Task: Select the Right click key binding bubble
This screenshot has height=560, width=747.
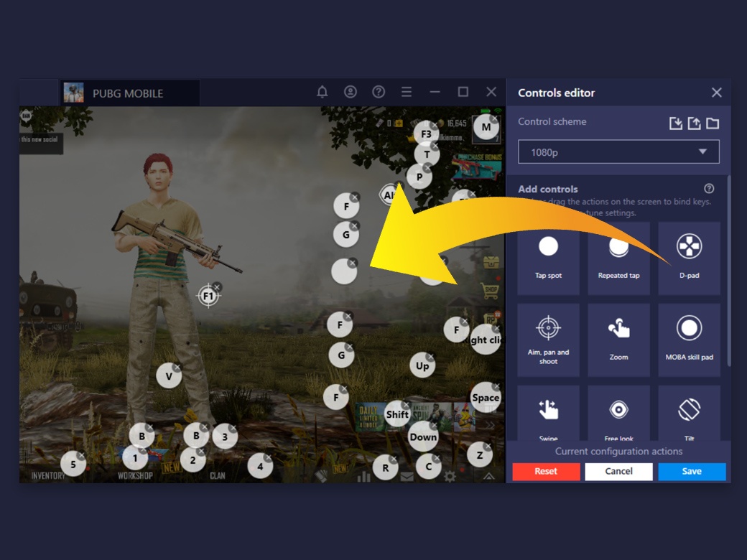Action: coord(486,340)
